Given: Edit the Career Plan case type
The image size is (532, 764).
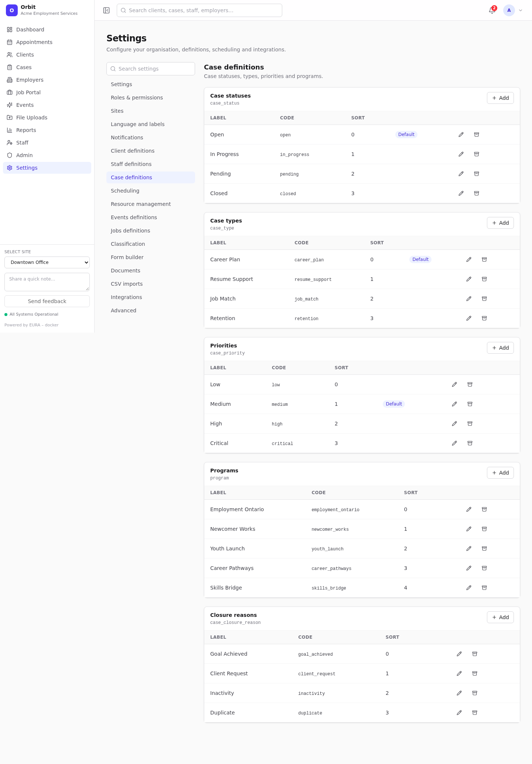Looking at the screenshot, I should 469,259.
